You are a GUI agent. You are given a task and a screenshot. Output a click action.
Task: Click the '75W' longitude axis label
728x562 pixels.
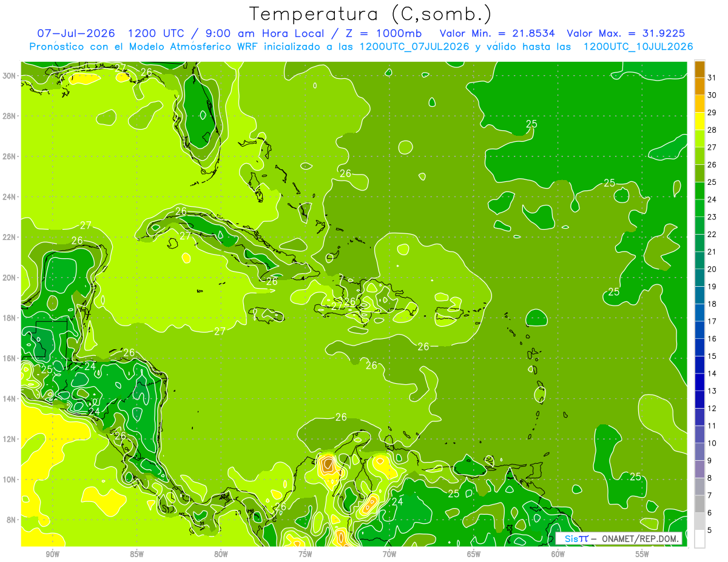(x=305, y=554)
